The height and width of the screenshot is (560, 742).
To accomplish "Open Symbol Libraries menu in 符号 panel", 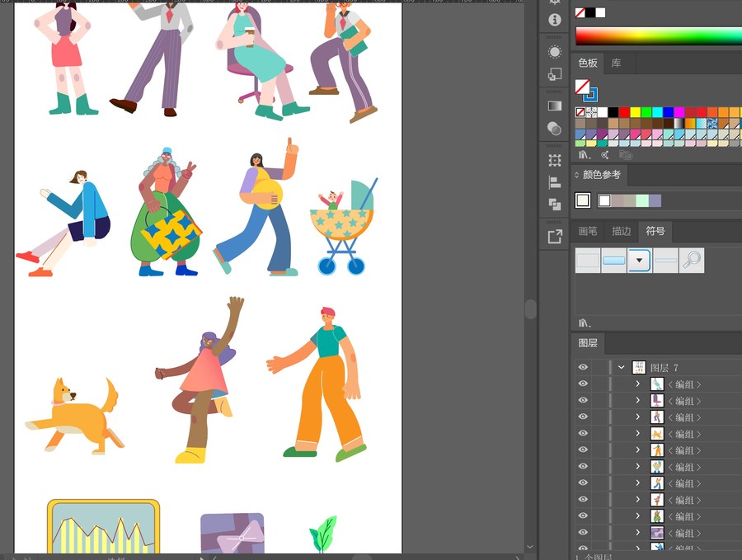I will 585,322.
